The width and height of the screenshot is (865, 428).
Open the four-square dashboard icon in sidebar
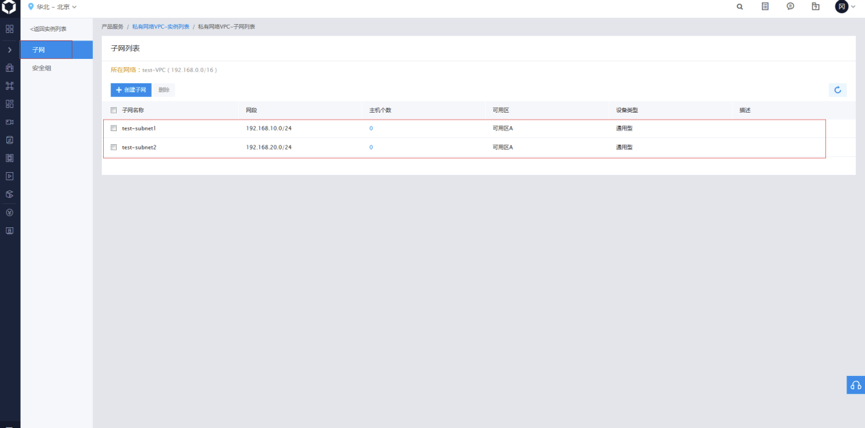tap(10, 29)
